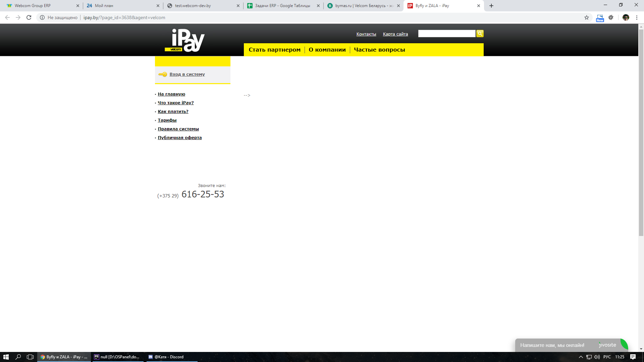Viewport: 644px width, 362px height.
Task: Follow the Вход в систему link
Action: point(187,74)
